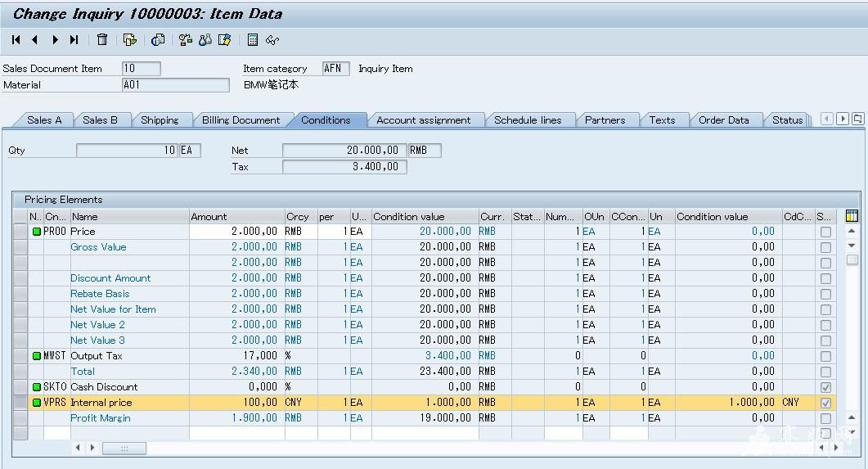
Task: Toggle statistical checkbox in PR00 Price row
Action: [825, 232]
